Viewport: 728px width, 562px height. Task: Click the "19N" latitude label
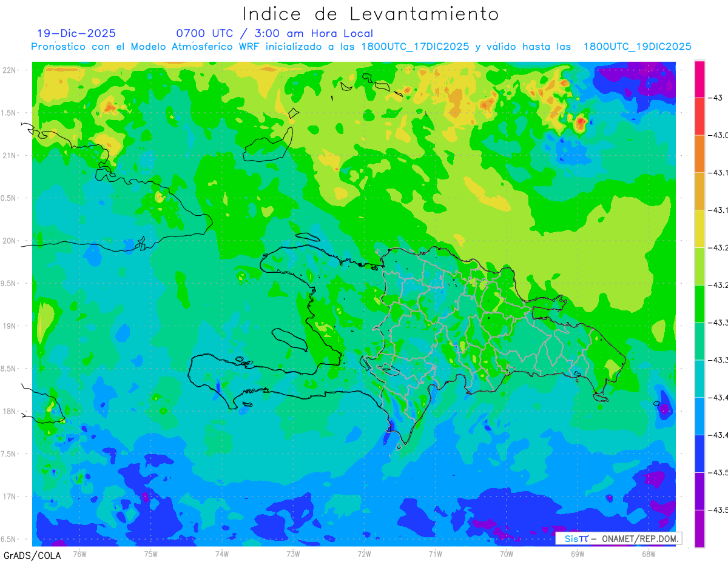click(10, 326)
